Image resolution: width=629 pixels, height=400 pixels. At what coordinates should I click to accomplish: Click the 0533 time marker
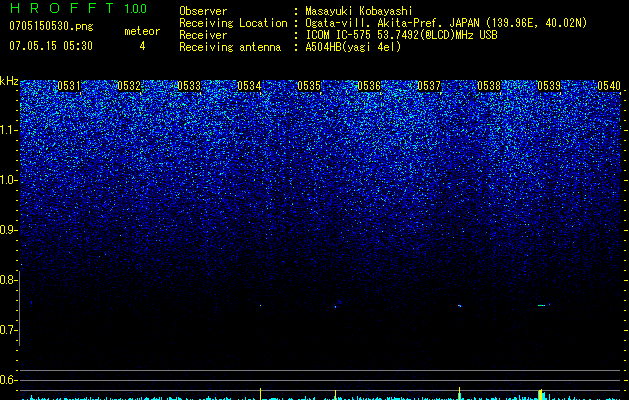[189, 86]
